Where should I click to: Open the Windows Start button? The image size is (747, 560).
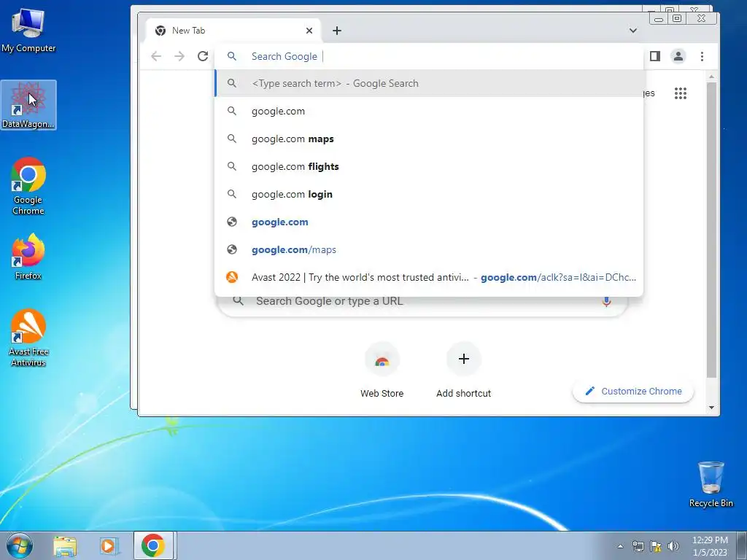coord(19,545)
